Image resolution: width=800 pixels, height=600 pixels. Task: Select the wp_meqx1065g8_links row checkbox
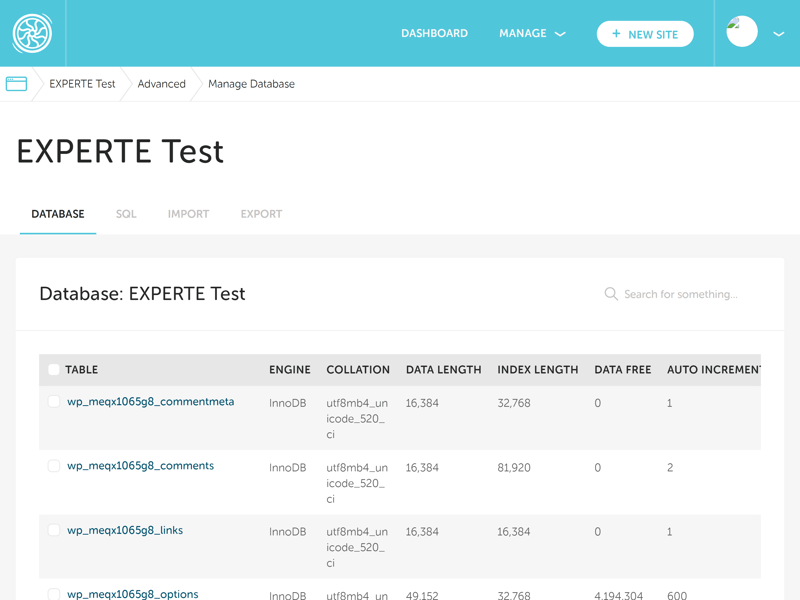pos(54,531)
